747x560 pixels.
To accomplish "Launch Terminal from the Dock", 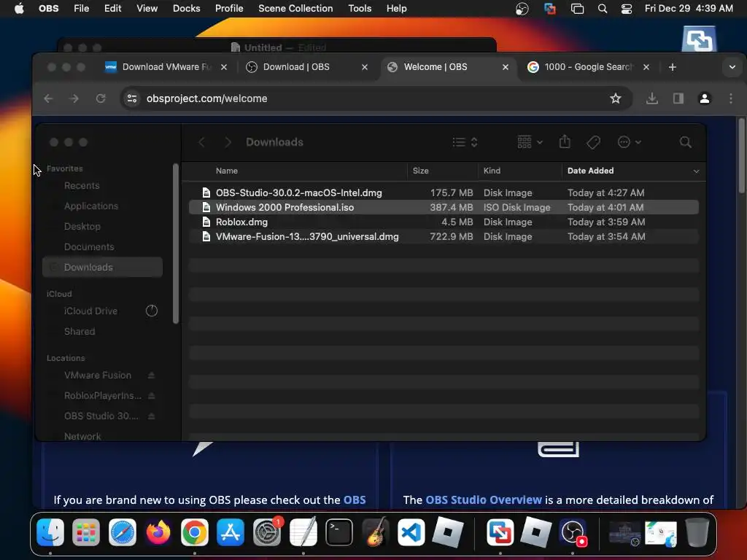I will [338, 532].
